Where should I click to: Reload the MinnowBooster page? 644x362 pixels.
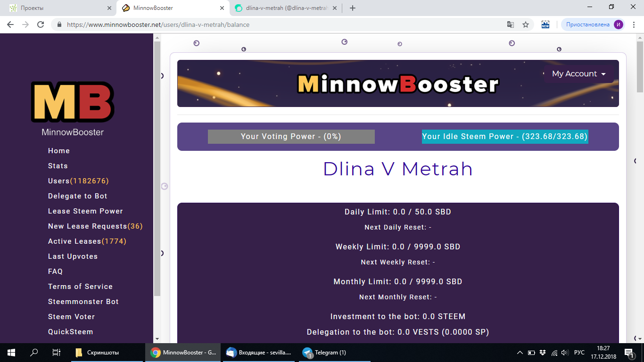(41, 25)
